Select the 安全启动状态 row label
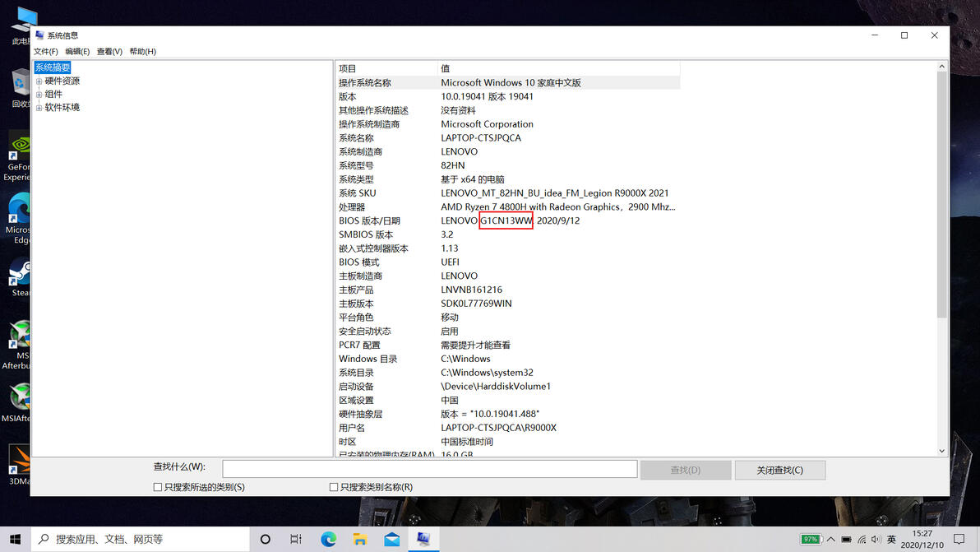The image size is (980, 552). point(365,332)
